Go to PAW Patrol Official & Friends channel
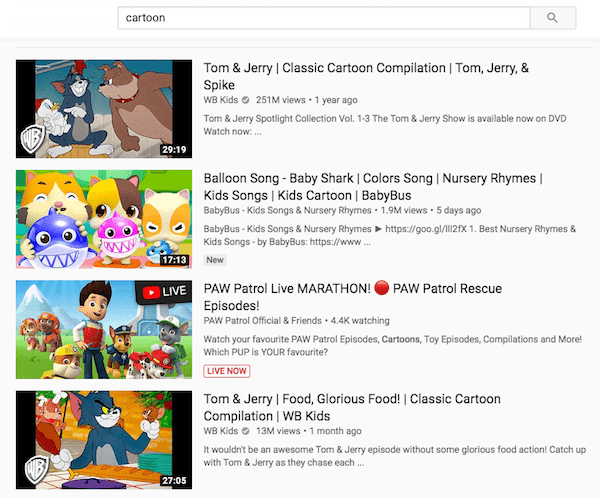Screen dimensions: 600x498 [260, 320]
